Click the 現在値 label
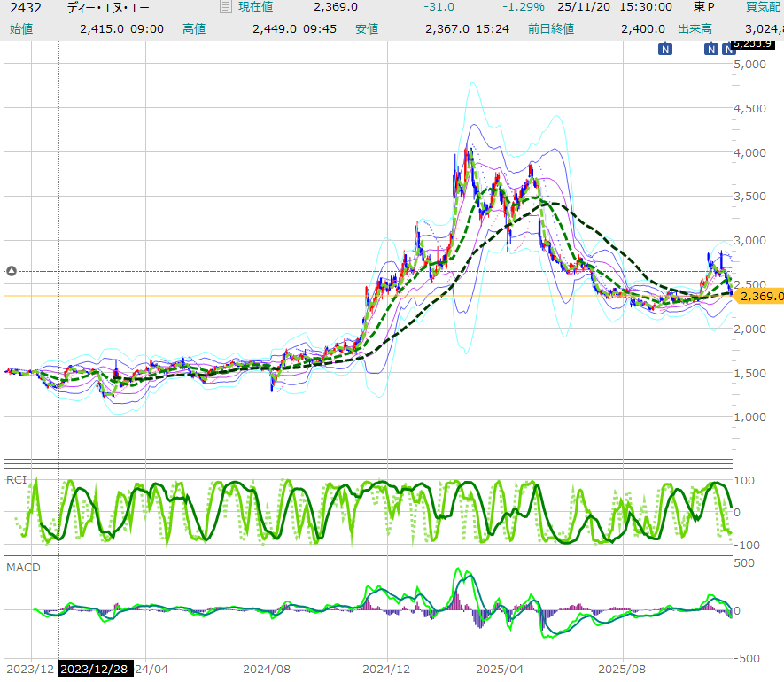The width and height of the screenshot is (784, 682). pyautogui.click(x=256, y=7)
